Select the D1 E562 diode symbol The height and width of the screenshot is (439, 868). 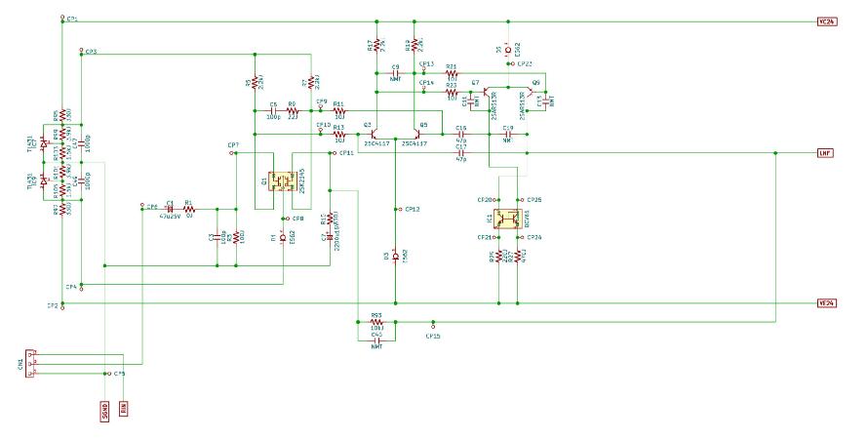tap(283, 237)
